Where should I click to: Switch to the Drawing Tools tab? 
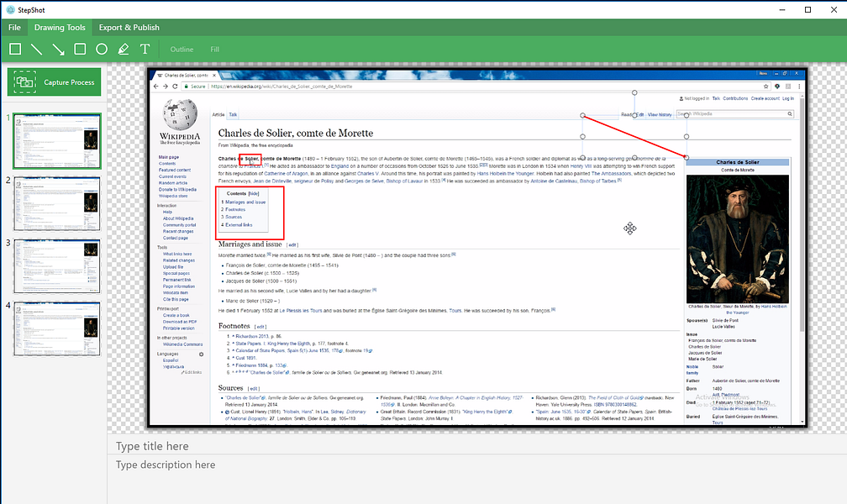point(60,28)
